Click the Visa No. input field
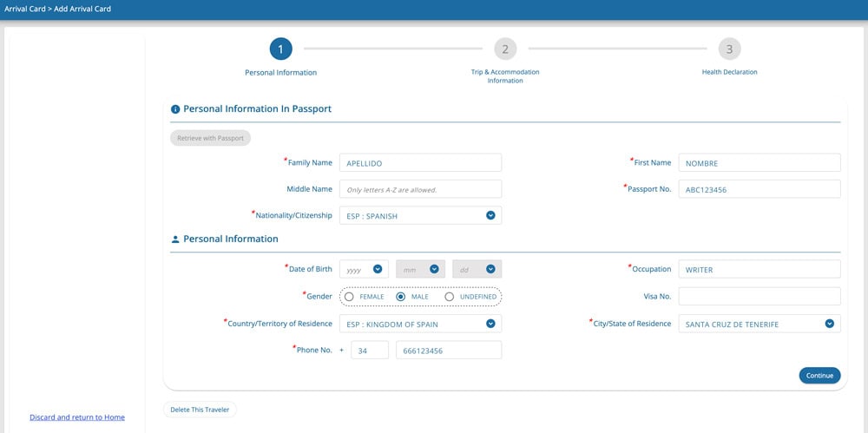 point(759,297)
